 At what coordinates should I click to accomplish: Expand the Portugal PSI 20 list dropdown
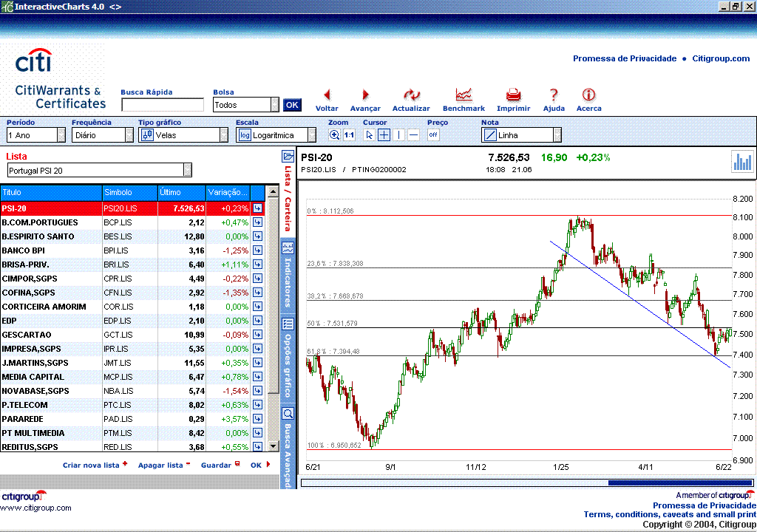pos(188,170)
